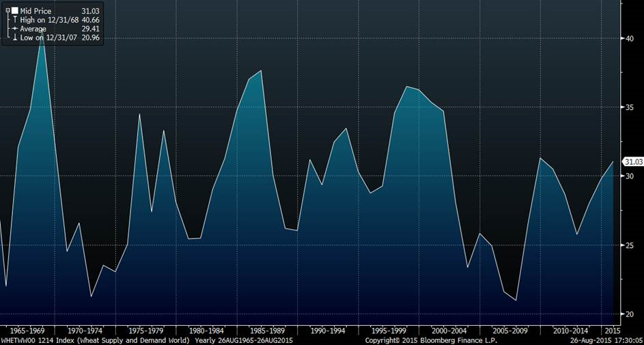Click the white Mid Price color swatch
The height and width of the screenshot is (345, 644).
[x=14, y=11]
